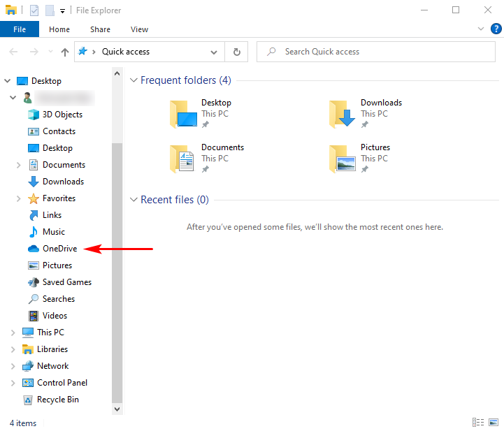Open the 3D Objects folder icon
The image size is (504, 431).
click(34, 115)
